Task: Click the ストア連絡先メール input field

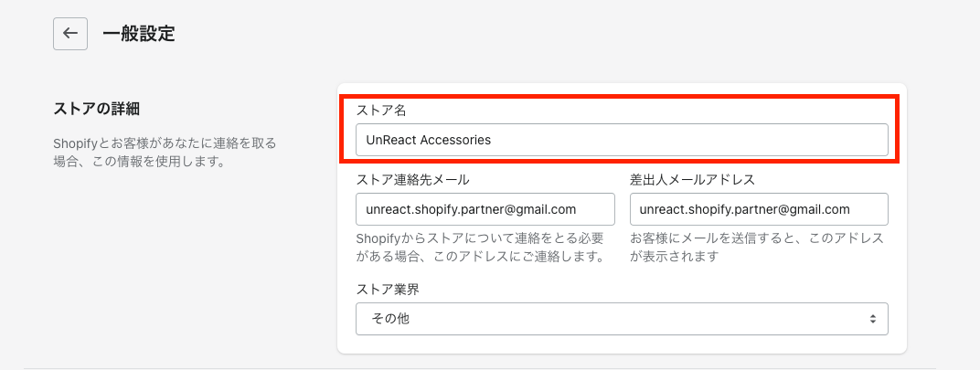Action: [485, 209]
